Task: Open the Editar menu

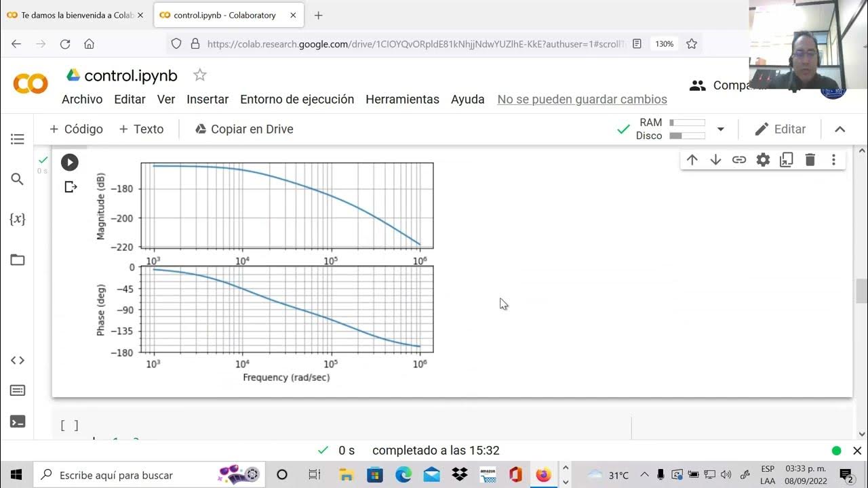Action: pyautogui.click(x=130, y=99)
